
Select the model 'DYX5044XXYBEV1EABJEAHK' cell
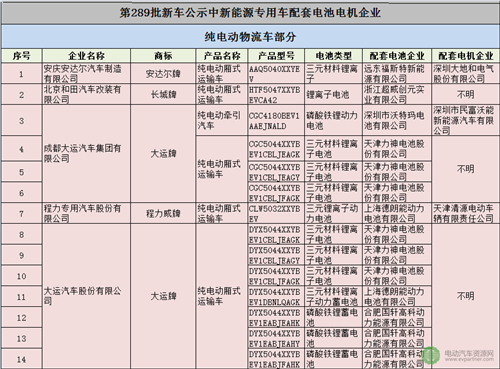[x=276, y=317]
